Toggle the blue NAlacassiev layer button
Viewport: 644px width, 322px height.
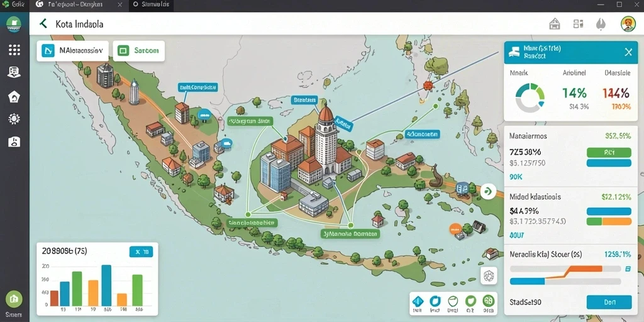click(x=73, y=51)
